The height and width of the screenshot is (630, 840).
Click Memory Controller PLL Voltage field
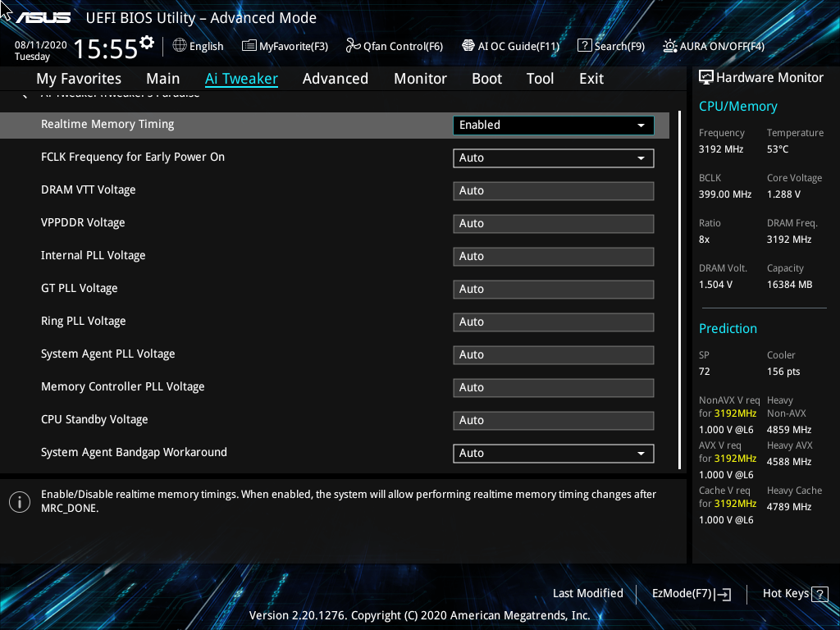(554, 387)
